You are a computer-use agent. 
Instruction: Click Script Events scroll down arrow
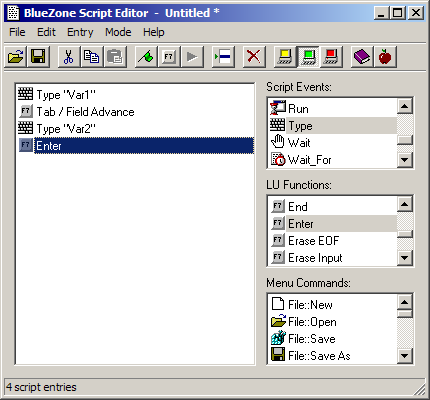click(x=405, y=160)
